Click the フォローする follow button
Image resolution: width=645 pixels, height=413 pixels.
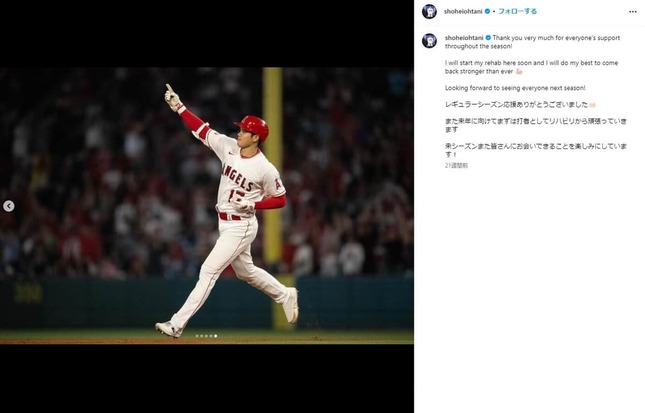(517, 12)
